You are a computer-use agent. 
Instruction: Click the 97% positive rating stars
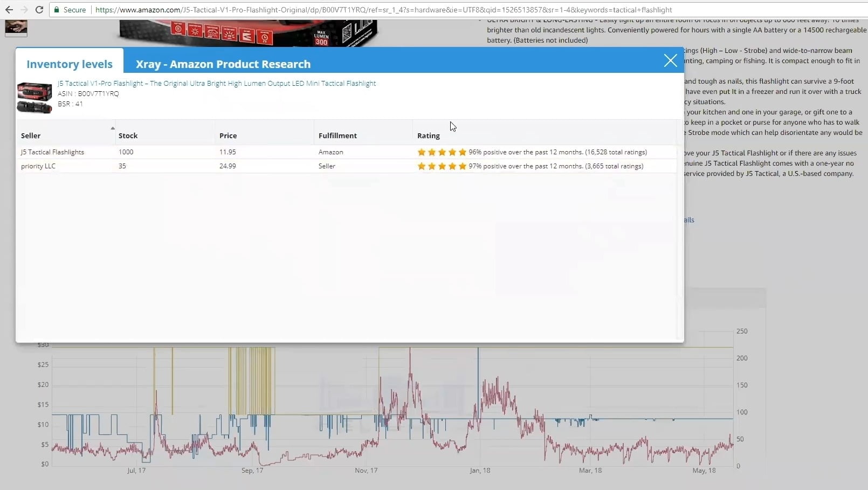click(x=442, y=166)
